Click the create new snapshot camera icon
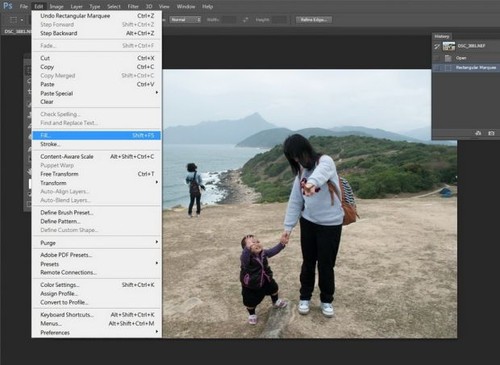The height and width of the screenshot is (365, 500). coord(491,133)
